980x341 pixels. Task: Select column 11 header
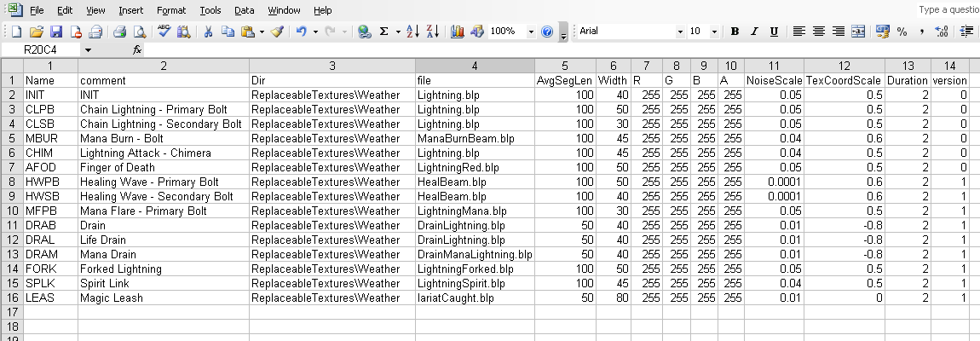[x=774, y=66]
